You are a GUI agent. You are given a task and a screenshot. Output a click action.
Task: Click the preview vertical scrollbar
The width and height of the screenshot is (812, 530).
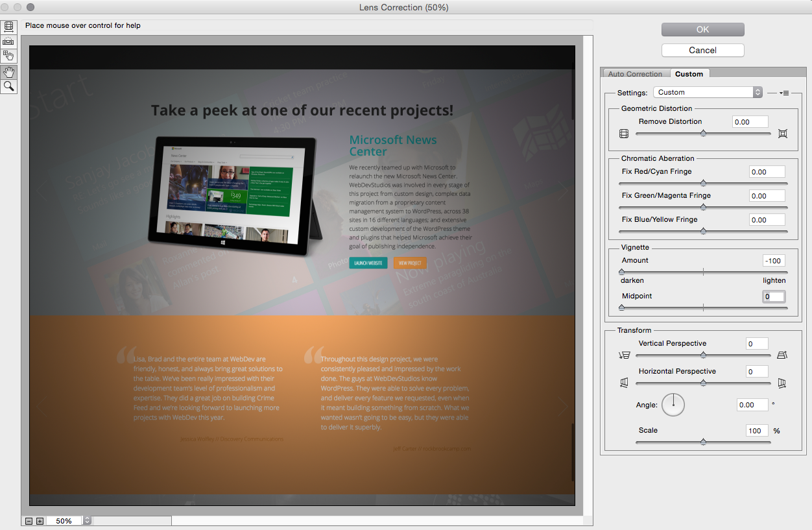click(588, 275)
